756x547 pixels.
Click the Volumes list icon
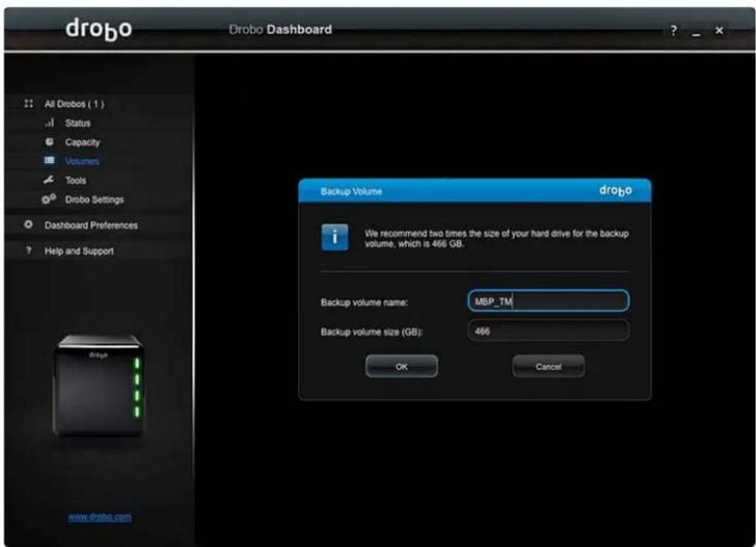tap(49, 161)
